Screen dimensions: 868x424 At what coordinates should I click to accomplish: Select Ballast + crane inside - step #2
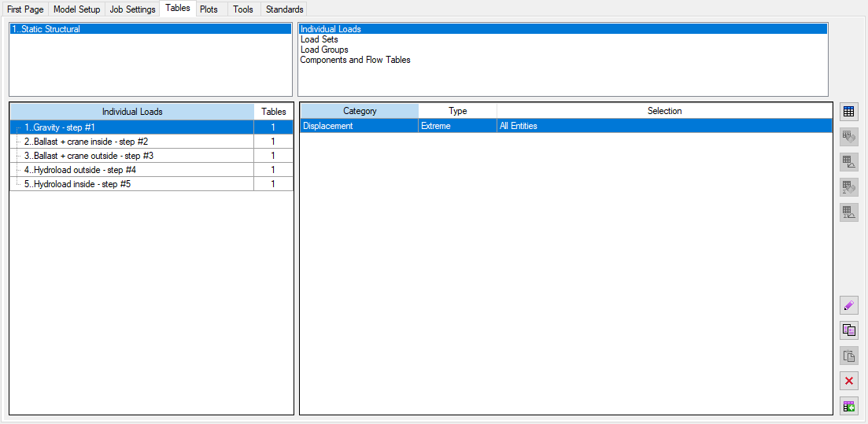coord(86,142)
